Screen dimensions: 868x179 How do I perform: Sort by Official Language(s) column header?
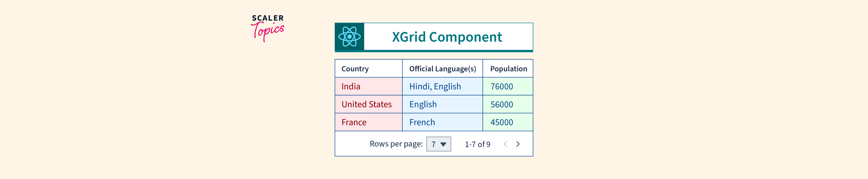(x=442, y=69)
